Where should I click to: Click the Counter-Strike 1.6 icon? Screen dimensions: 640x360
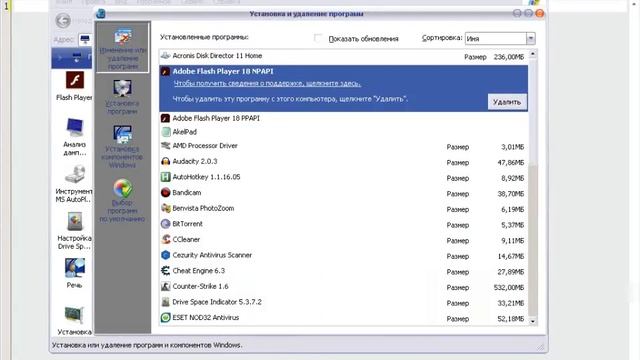(x=165, y=287)
